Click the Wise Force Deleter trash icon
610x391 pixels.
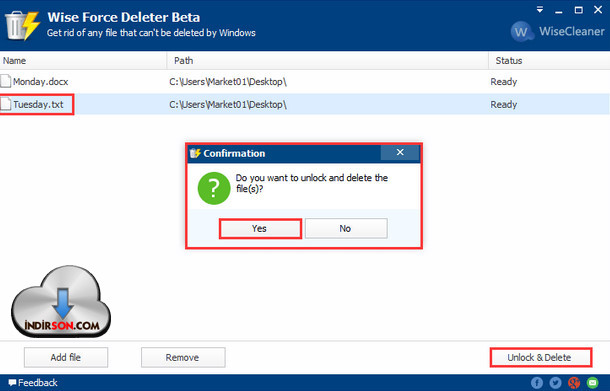pos(22,26)
